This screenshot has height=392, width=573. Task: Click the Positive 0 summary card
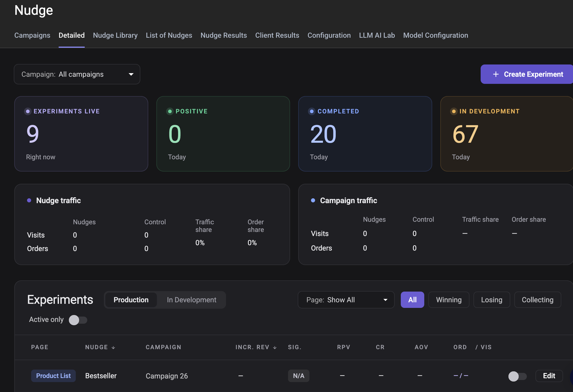click(223, 134)
